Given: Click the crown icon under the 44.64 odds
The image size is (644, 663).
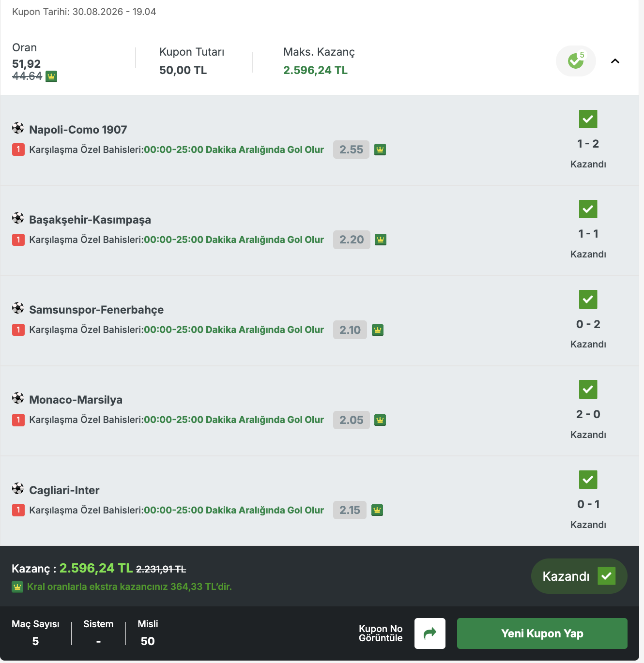Looking at the screenshot, I should [51, 76].
